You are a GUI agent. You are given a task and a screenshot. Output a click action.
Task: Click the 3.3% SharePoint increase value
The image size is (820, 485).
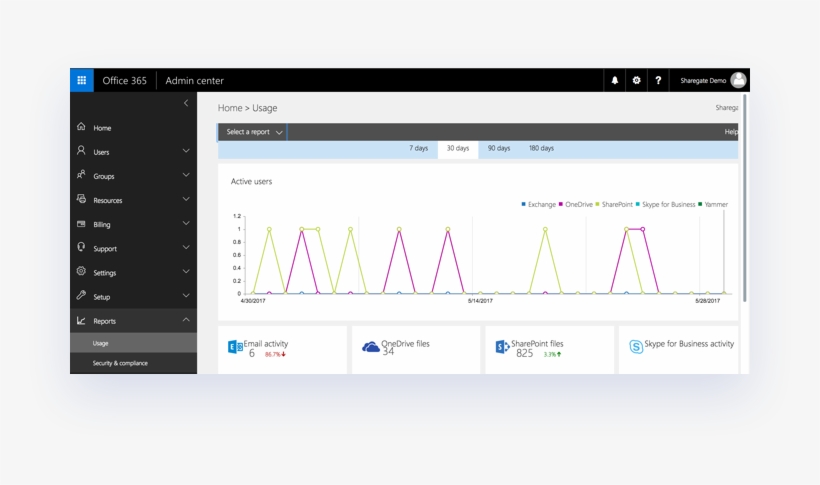[x=552, y=355]
